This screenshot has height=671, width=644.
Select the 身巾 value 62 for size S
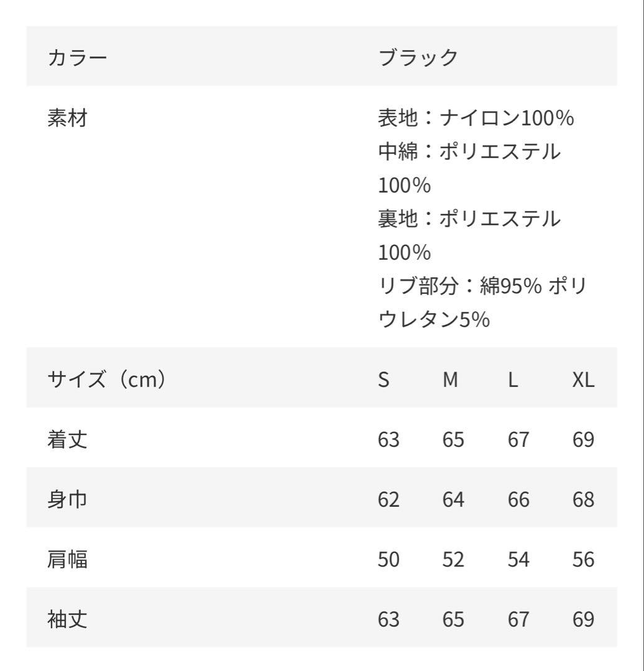389,500
